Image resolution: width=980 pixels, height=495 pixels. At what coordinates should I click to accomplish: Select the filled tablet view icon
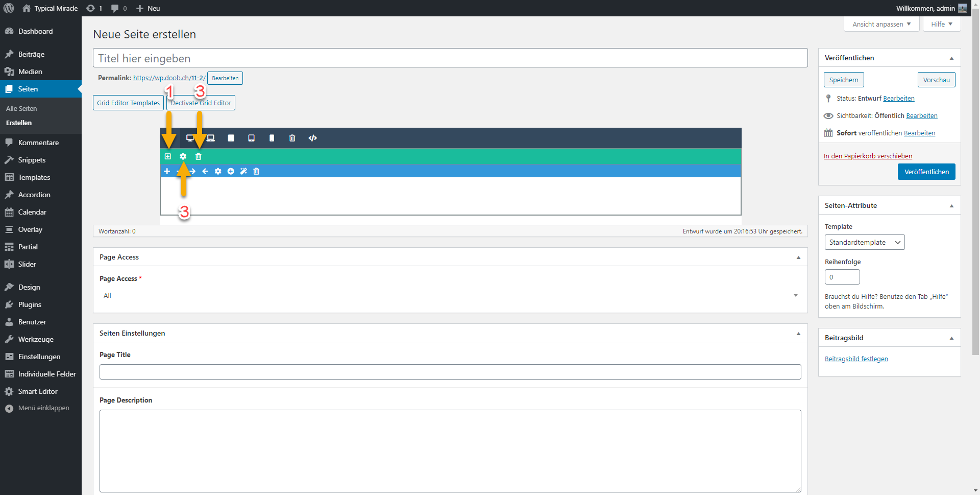coord(231,138)
